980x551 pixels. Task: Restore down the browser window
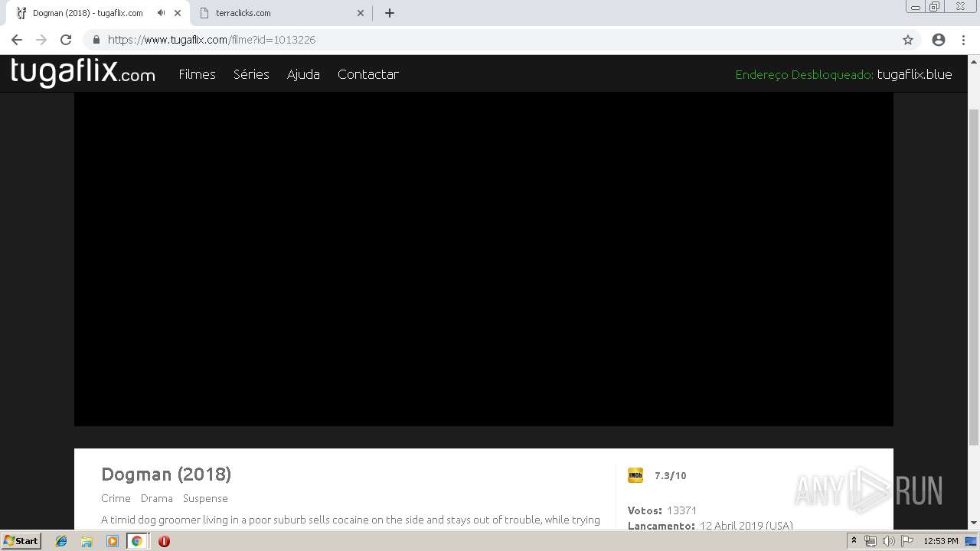click(935, 7)
